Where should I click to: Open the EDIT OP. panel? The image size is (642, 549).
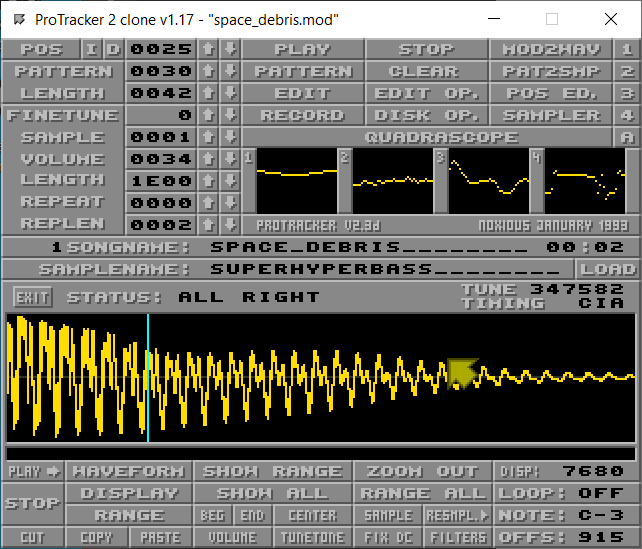click(426, 93)
